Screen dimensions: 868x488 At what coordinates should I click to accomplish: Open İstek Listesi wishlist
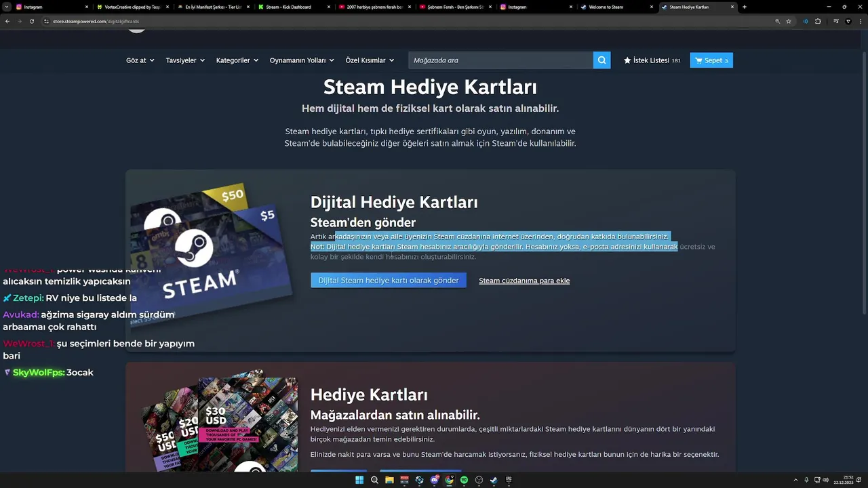point(652,60)
